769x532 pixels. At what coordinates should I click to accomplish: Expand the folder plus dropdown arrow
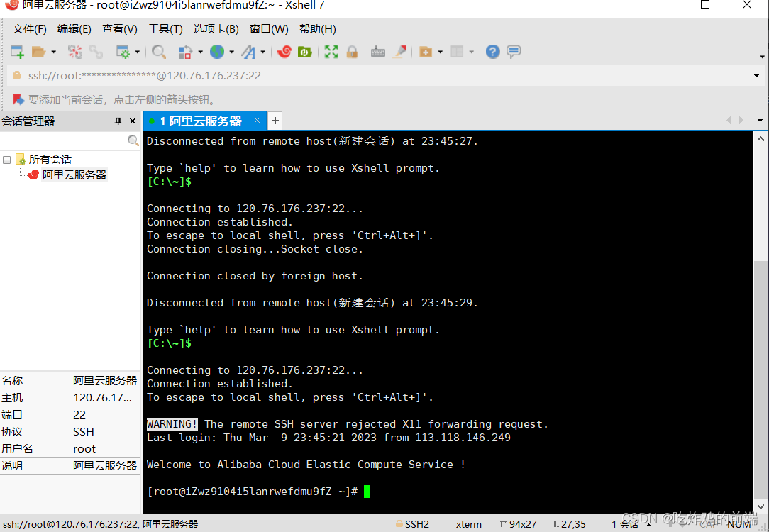[x=440, y=52]
